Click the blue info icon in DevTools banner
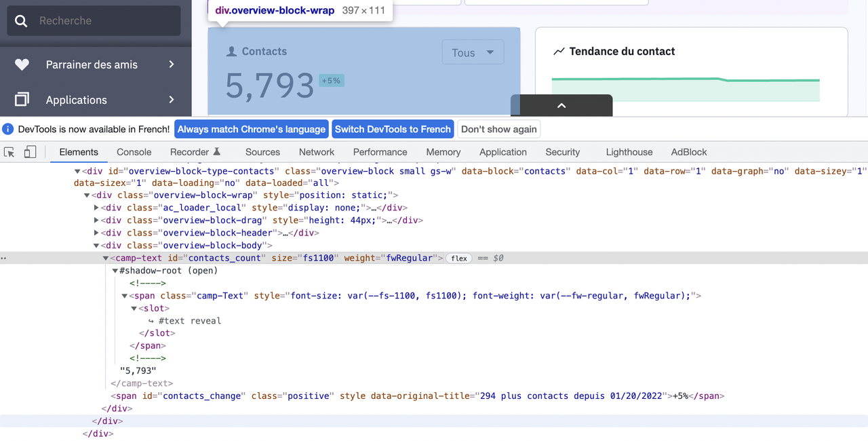Screen dimensions: 868x441 8,129
